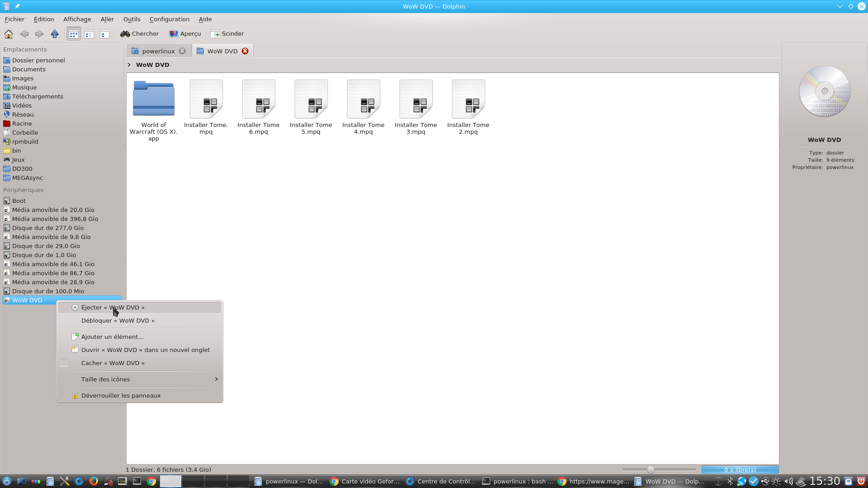Click the DVD disc preview in information panel
The height and width of the screenshot is (488, 868).
[x=825, y=91]
